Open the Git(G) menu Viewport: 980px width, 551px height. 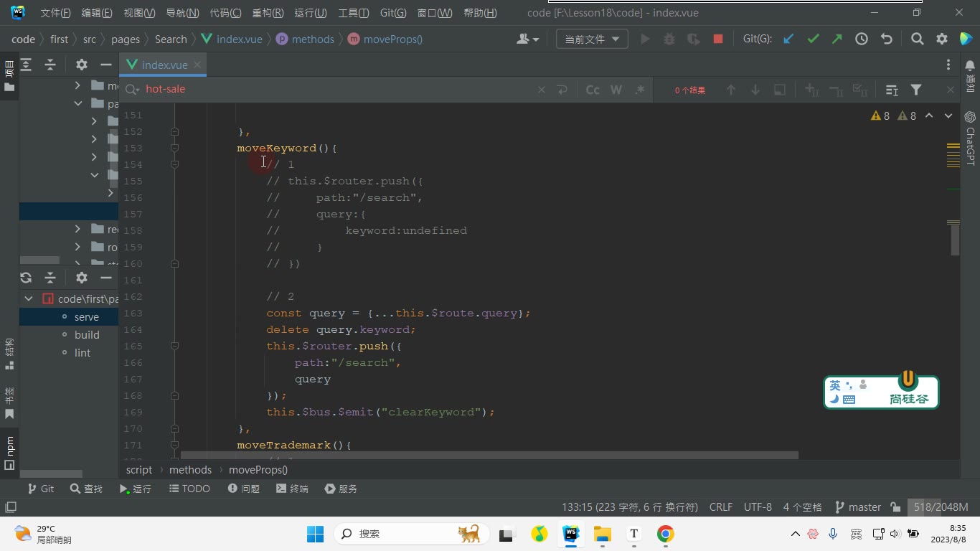(393, 13)
